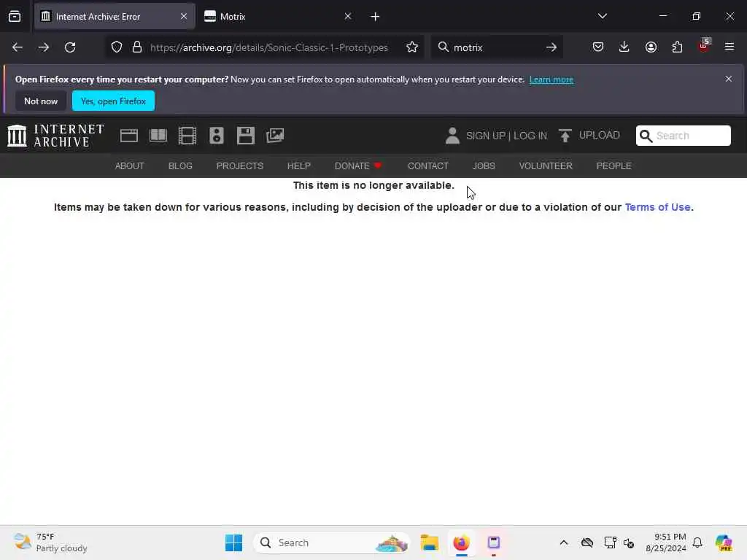
Task: Open Internet Archive audio speaker icon
Action: tap(216, 136)
